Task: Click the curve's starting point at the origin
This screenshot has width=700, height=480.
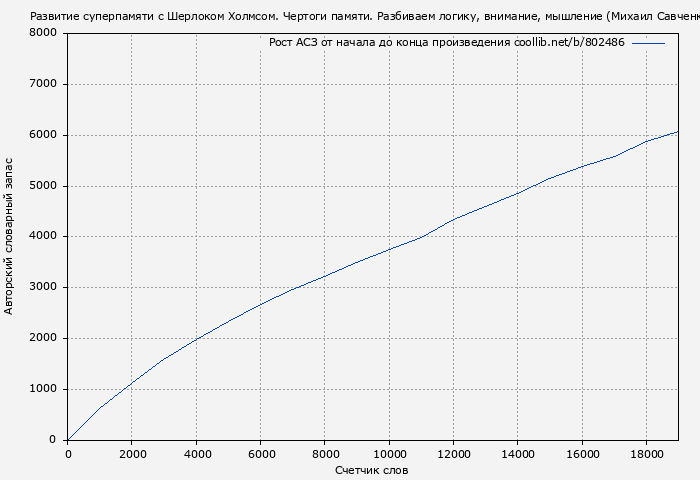Action: [x=68, y=439]
